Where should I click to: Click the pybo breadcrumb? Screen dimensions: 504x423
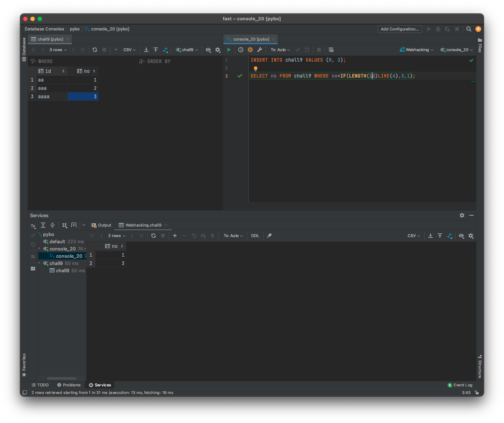[x=75, y=29]
